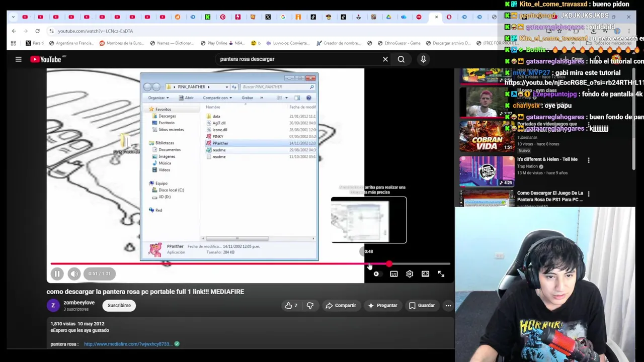Like the video with the thumbs-up
Viewport: 644px width, 362px height.
291,306
